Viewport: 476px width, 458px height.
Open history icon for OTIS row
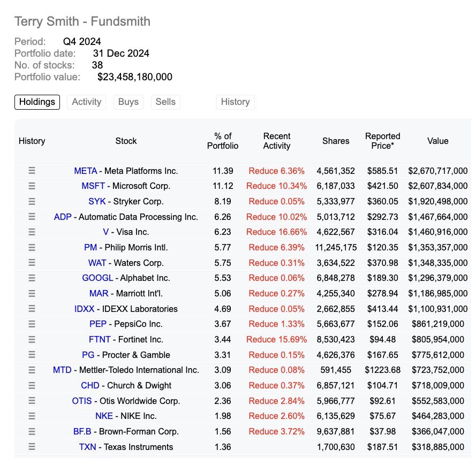click(x=32, y=401)
